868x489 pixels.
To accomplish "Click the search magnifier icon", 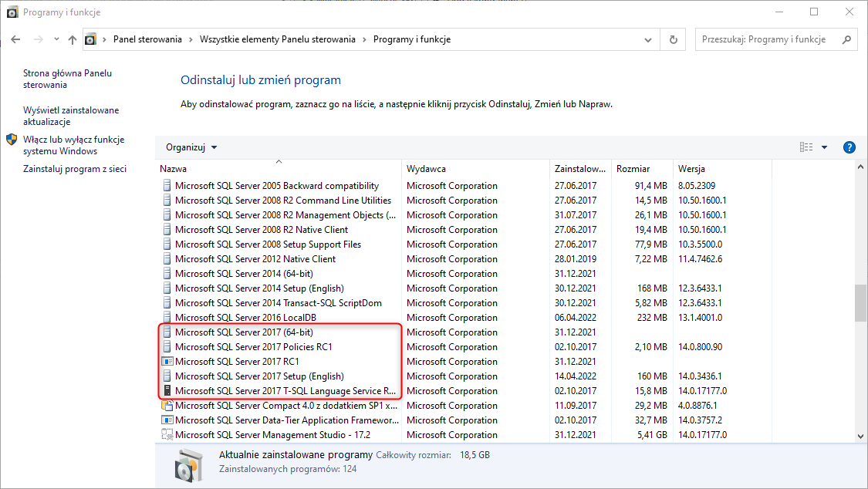I will click(846, 39).
